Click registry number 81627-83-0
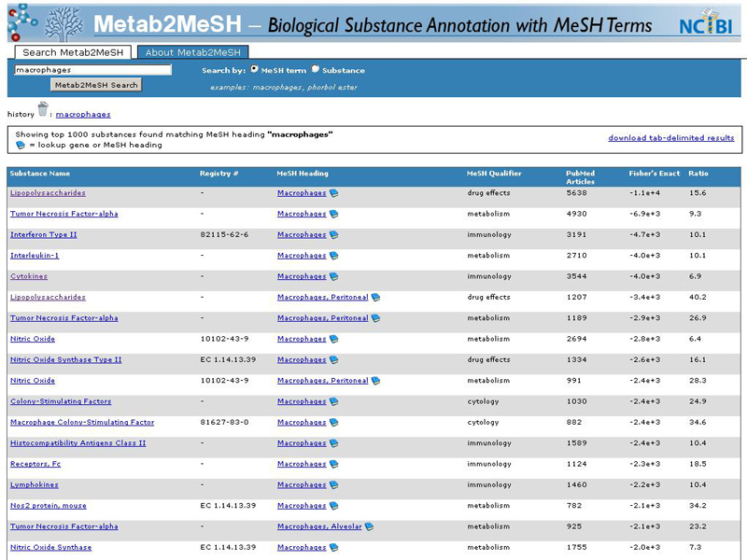 (224, 423)
